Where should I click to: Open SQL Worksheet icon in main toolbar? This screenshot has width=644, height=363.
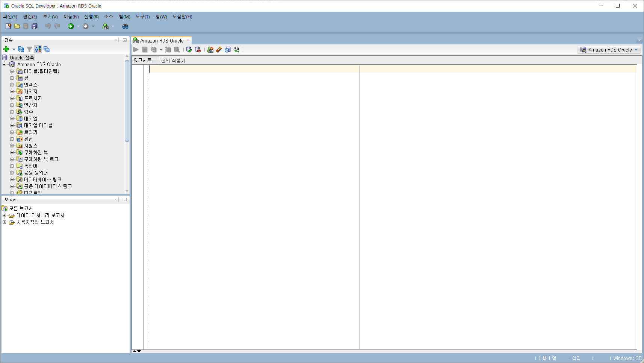point(106,26)
